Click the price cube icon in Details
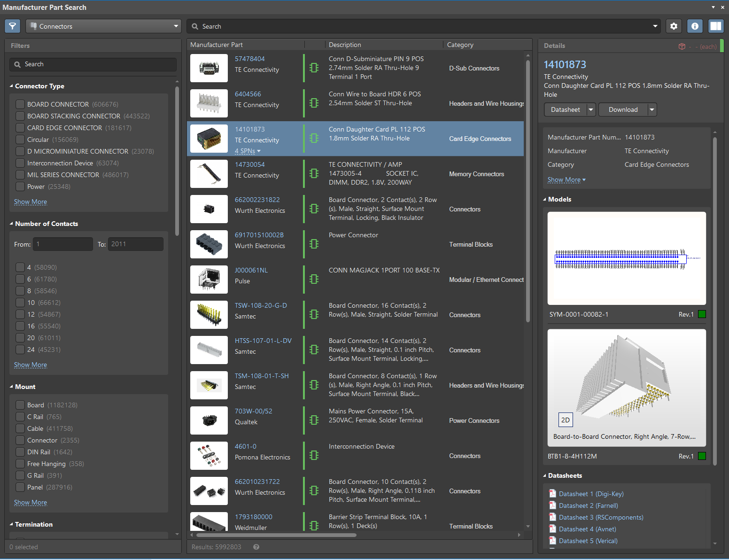This screenshot has width=729, height=560. coord(682,47)
